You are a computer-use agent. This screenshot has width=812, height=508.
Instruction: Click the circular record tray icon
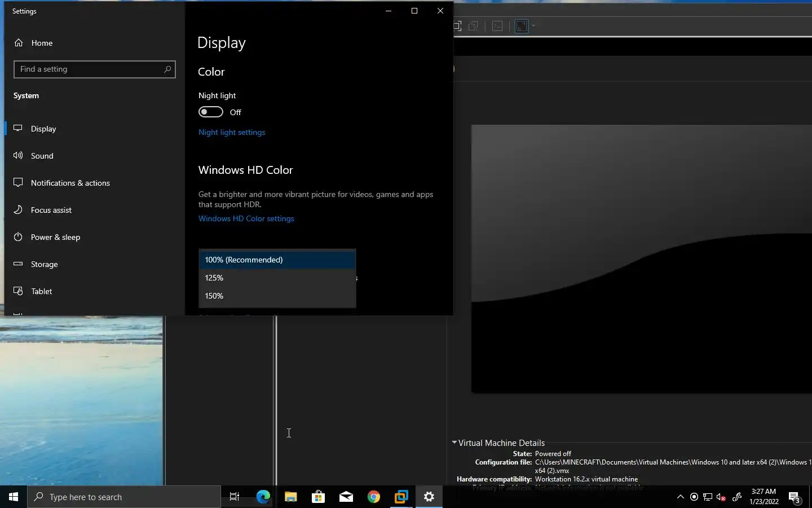[694, 497]
